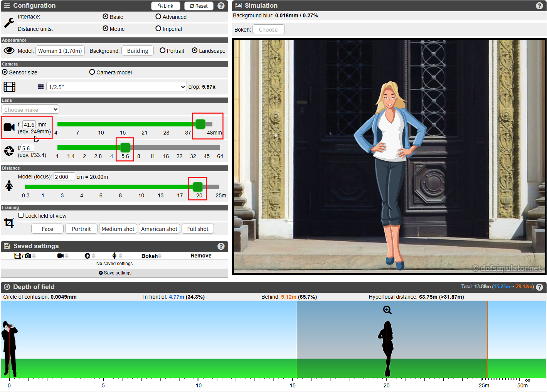
Task: Click the video camera focal length icon
Action: (9, 127)
